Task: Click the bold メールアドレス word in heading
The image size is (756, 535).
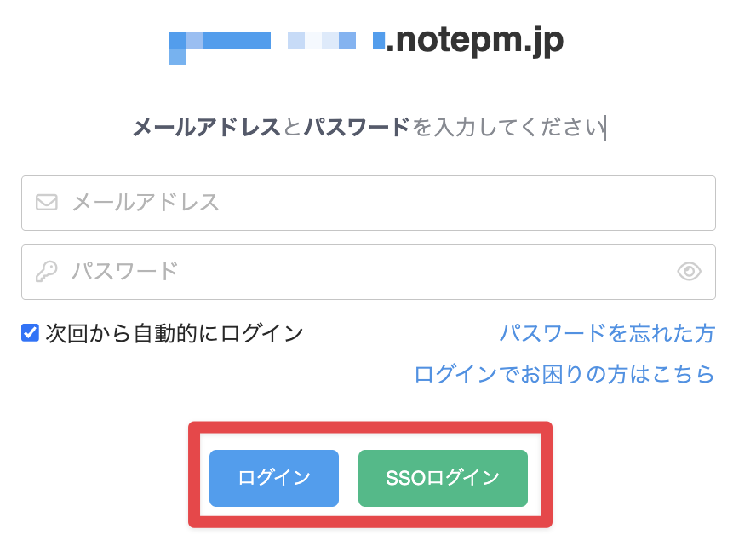Action: point(206,128)
